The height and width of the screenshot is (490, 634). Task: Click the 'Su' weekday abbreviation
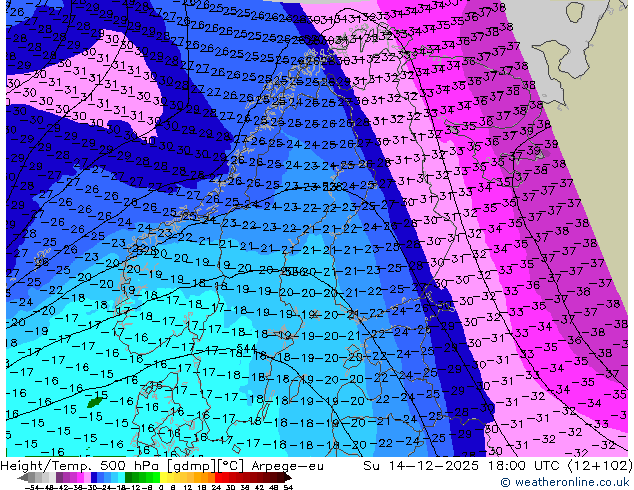click(372, 466)
